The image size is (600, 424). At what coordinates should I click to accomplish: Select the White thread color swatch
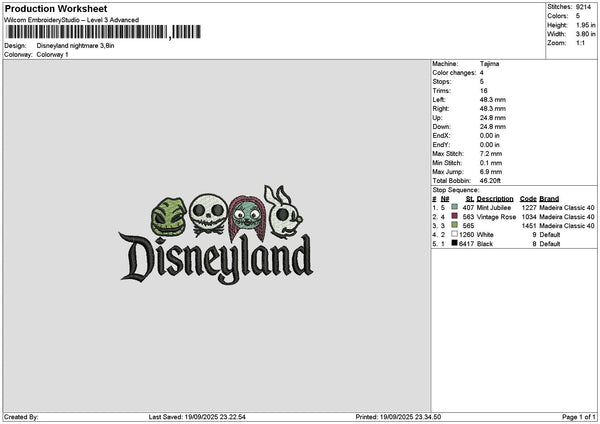click(x=454, y=234)
